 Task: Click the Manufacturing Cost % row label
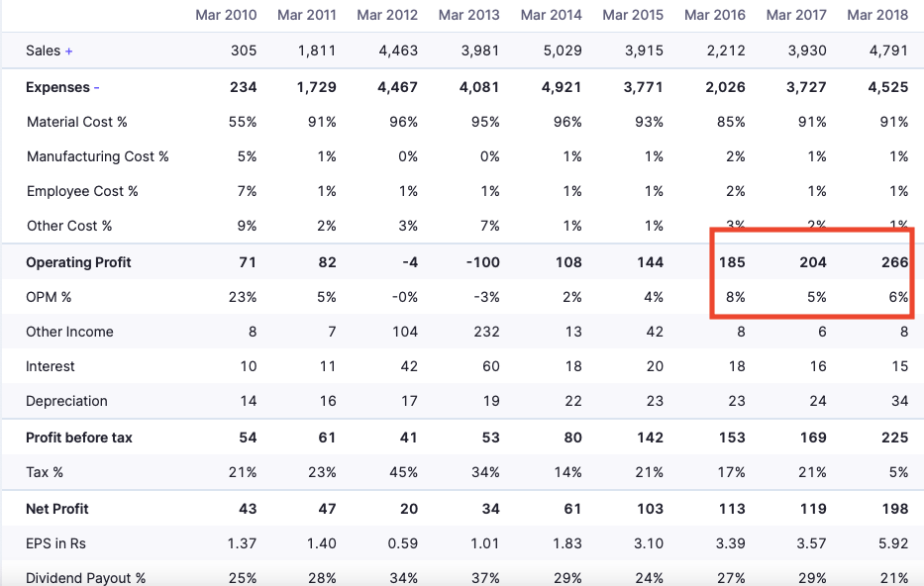pos(98,156)
